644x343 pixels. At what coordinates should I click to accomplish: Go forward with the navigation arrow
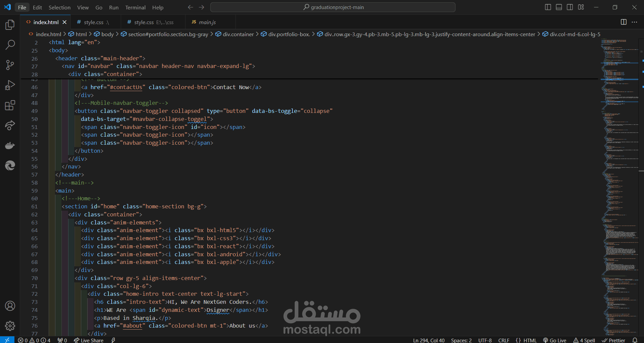click(201, 7)
